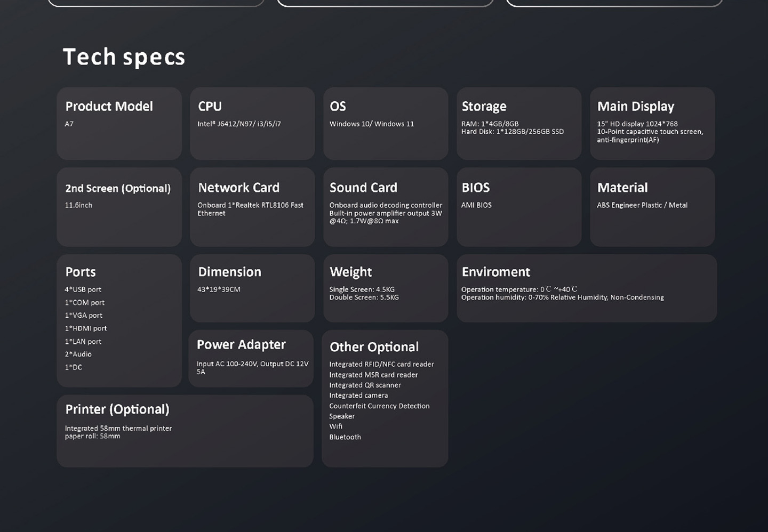
Task: Select the Main Display card heading
Action: pos(635,107)
